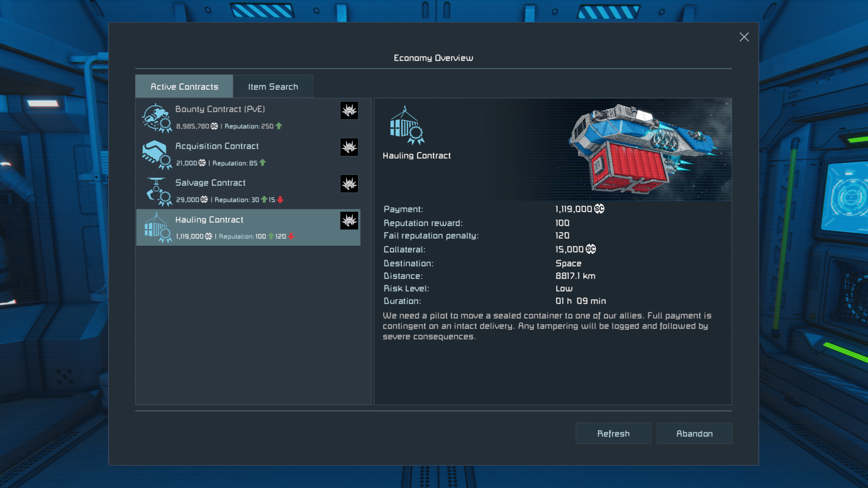This screenshot has width=868, height=488.
Task: Click the Acquisition Contract handshake icon
Action: coord(157,155)
